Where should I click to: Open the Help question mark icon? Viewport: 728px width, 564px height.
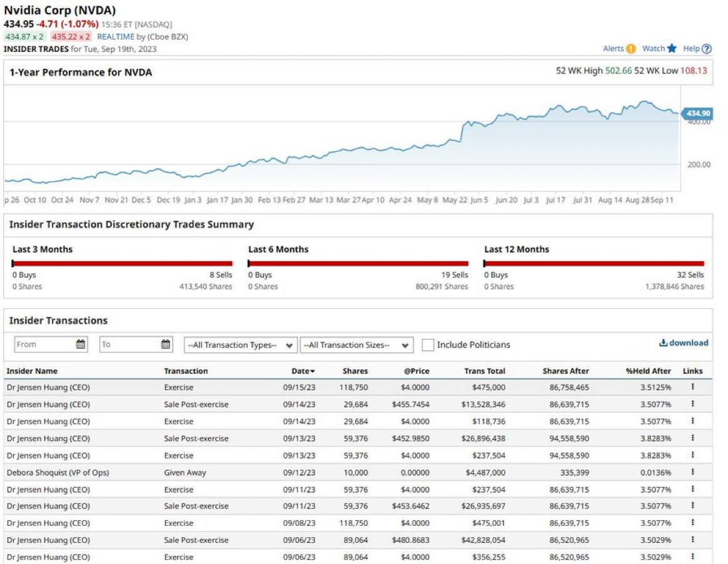click(x=707, y=49)
